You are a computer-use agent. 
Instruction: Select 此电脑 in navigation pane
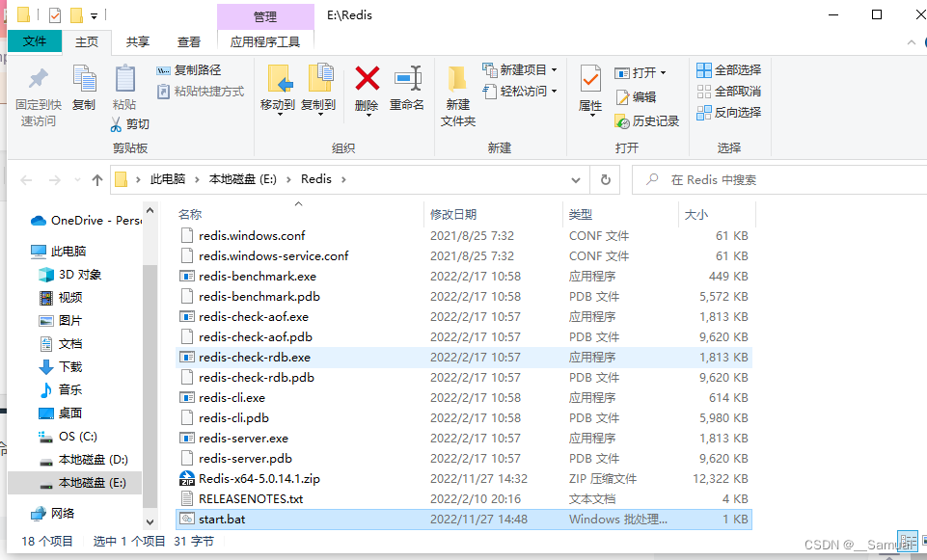[x=59, y=251]
